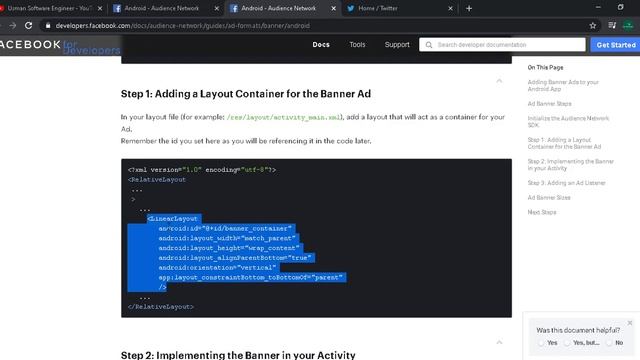This screenshot has height=360, width=640.
Task: Reload the page with the refresh icon
Action: click(x=29, y=25)
